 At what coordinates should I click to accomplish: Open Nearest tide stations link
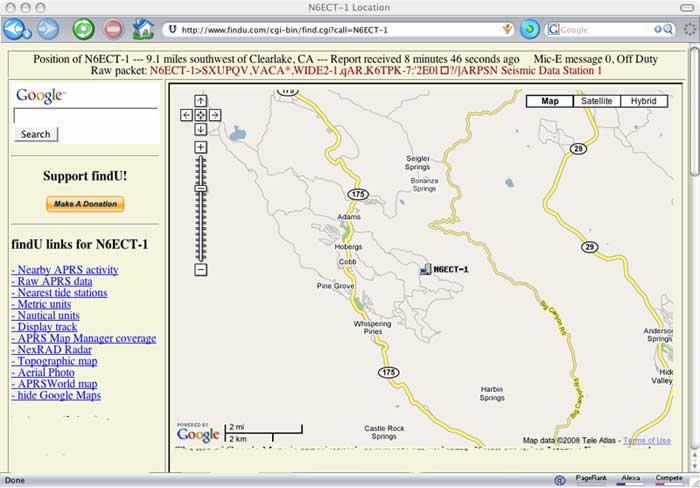59,293
